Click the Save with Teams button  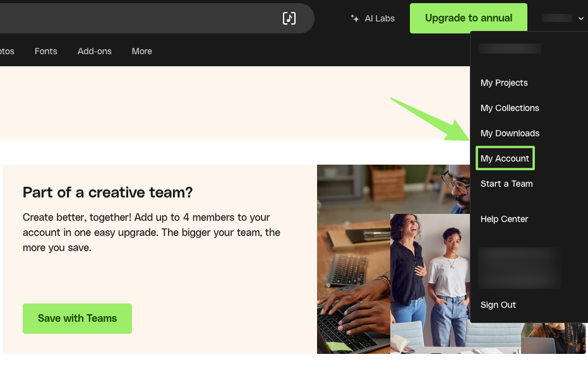(77, 319)
